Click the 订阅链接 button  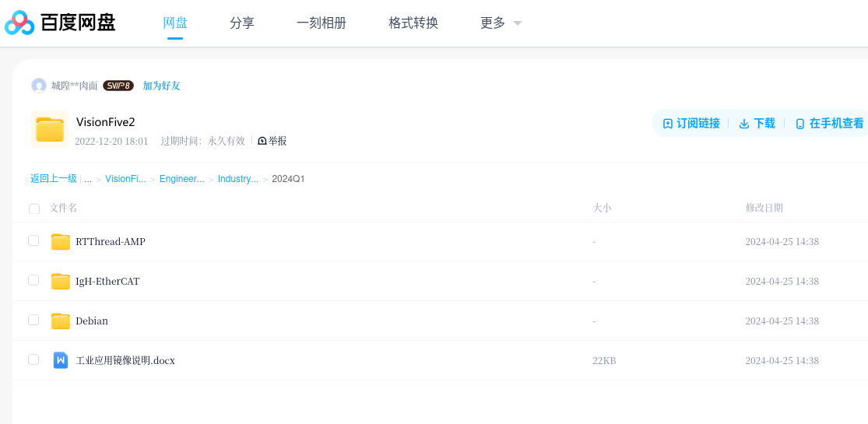coord(691,124)
